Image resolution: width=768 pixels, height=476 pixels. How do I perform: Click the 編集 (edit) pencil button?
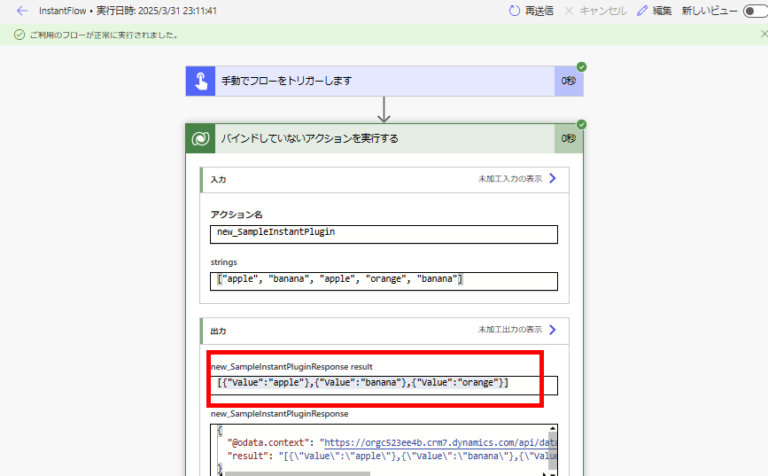tap(655, 11)
